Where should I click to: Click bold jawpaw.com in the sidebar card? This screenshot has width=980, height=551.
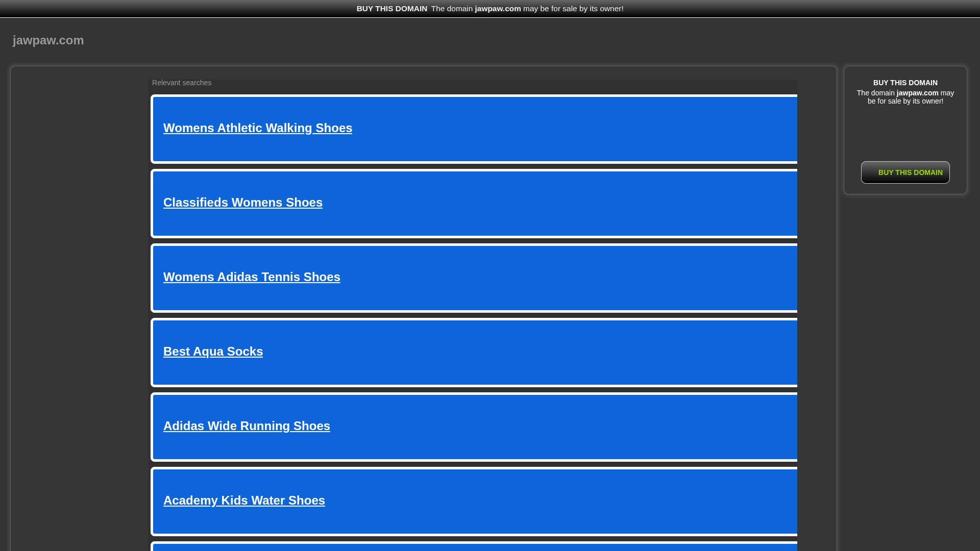(x=917, y=93)
